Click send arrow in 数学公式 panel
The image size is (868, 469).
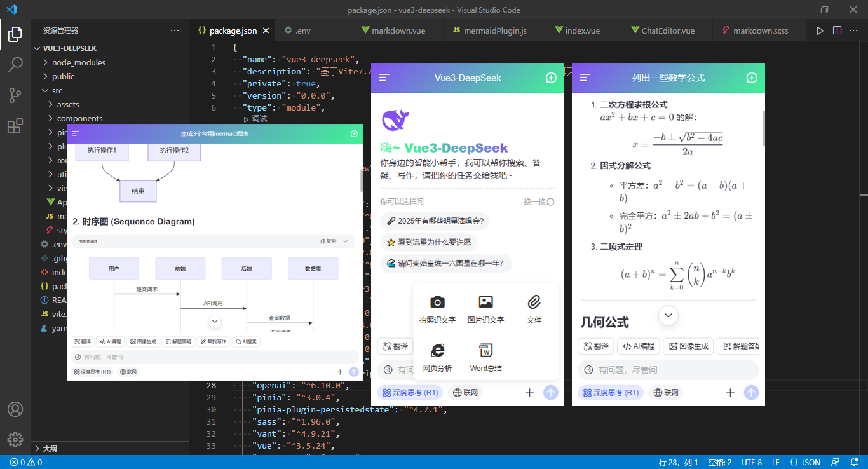point(752,393)
